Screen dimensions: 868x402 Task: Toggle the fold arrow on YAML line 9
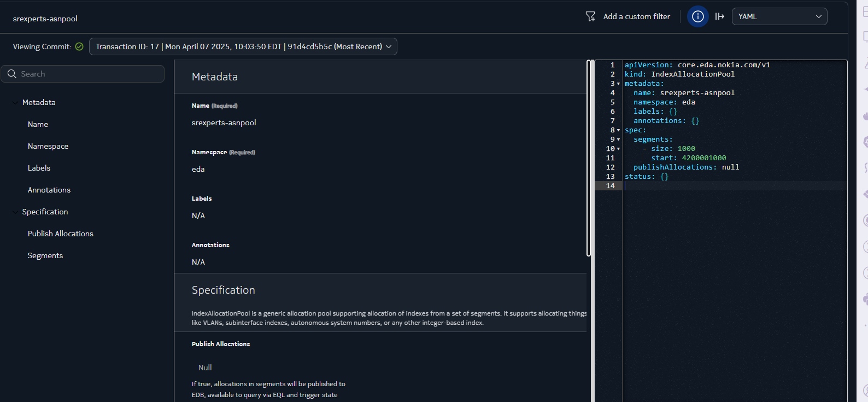618,139
